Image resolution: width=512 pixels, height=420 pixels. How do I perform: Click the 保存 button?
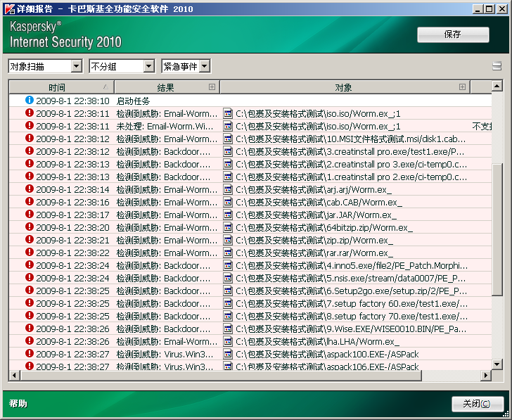(453, 34)
